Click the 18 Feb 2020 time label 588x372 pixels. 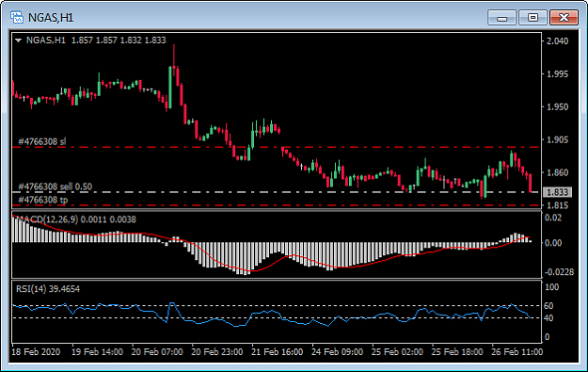pyautogui.click(x=36, y=352)
